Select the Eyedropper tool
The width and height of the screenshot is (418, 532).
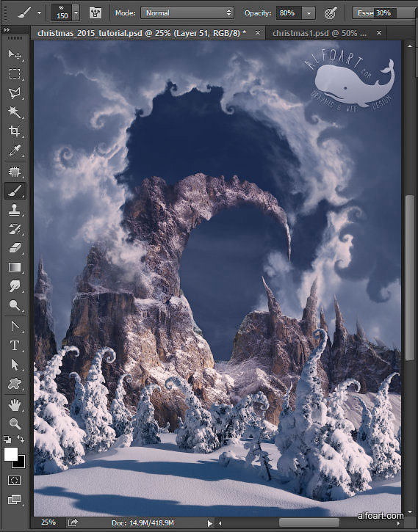15,150
